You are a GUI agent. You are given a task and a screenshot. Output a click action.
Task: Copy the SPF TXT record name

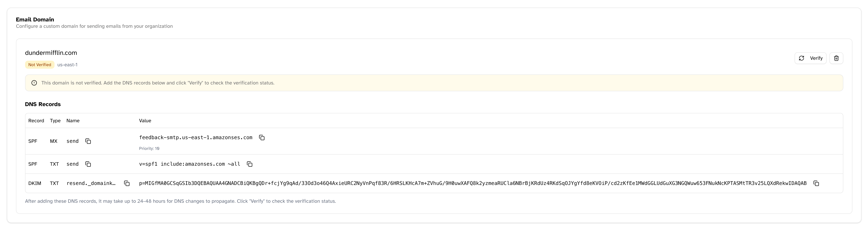(88, 164)
